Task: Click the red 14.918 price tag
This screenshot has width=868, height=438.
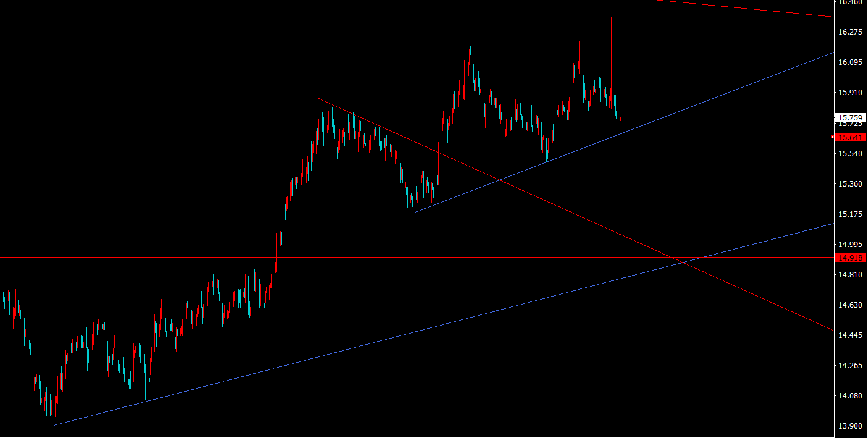Action: (x=849, y=257)
